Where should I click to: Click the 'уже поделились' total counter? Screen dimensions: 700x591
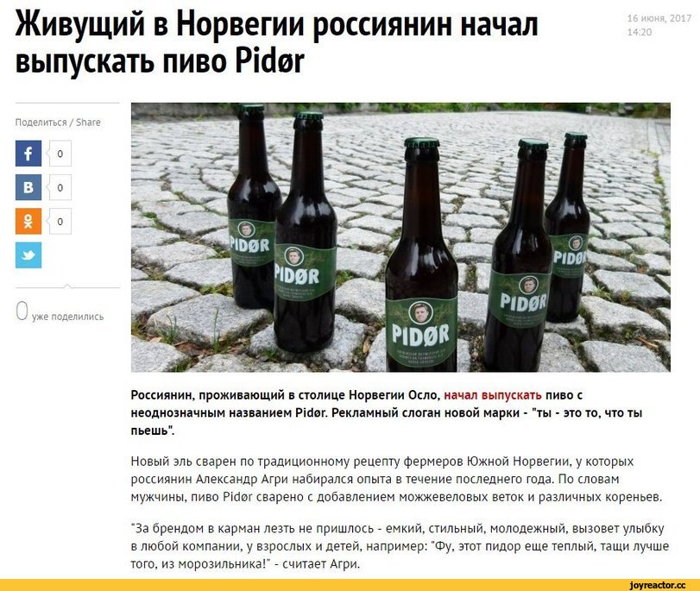point(60,311)
